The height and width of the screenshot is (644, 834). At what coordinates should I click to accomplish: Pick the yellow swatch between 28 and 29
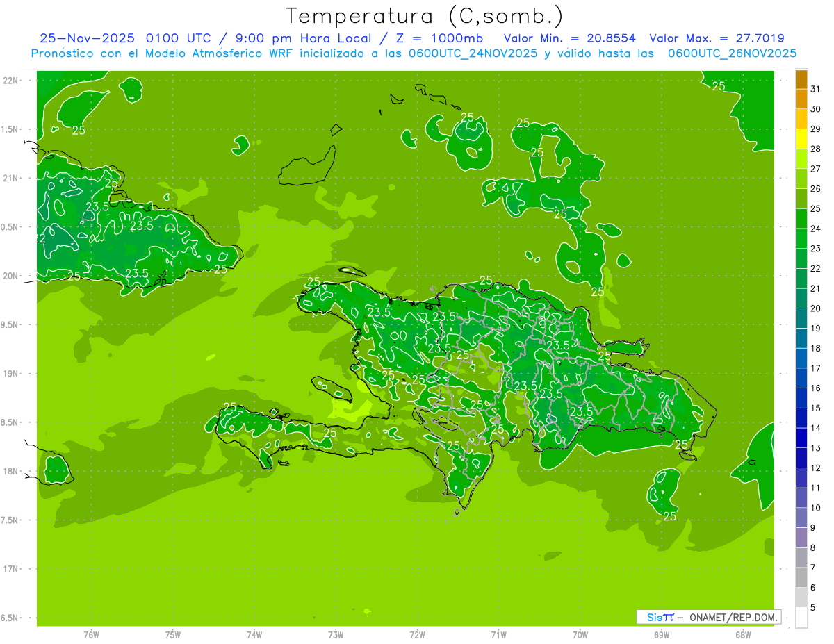coord(801,139)
